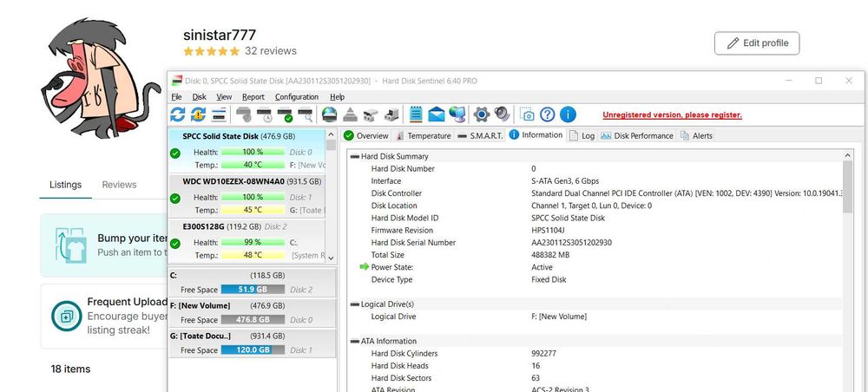
Task: Open the File menu
Action: pos(176,97)
